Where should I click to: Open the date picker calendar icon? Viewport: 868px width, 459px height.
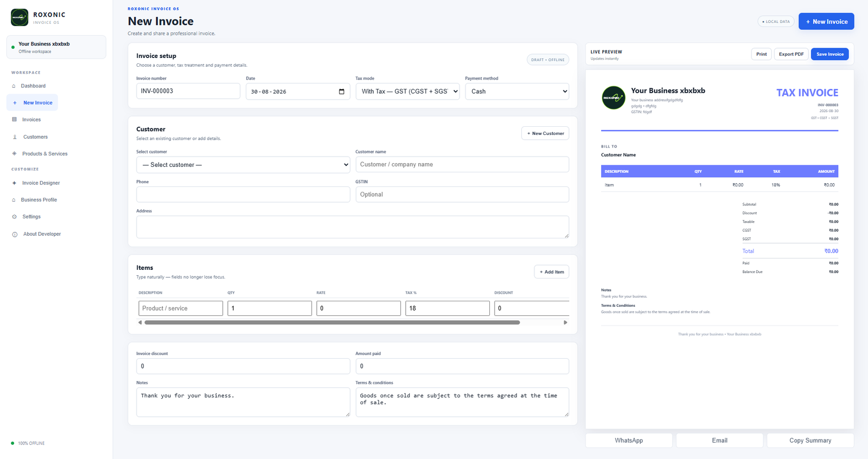coord(341,92)
